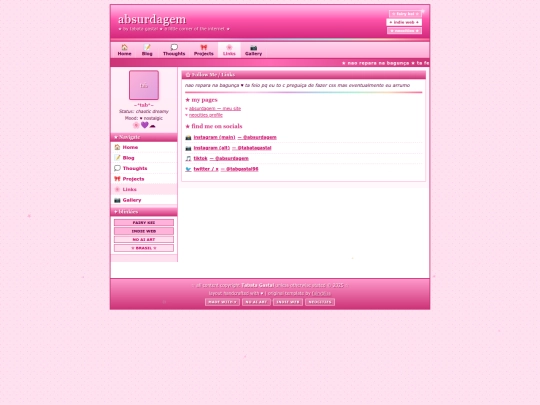Viewport: 540px width, 405px height.
Task: Click the ribbon bow icon beside sidebar Projects
Action: tap(117, 179)
